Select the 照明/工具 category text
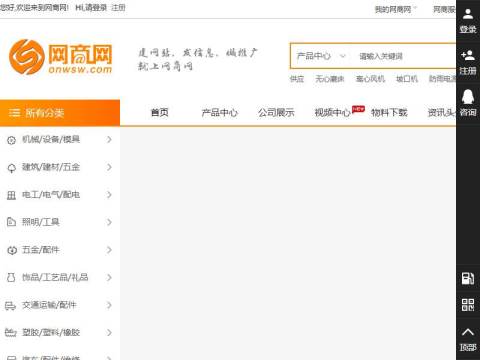The height and width of the screenshot is (360, 480). coord(41,222)
